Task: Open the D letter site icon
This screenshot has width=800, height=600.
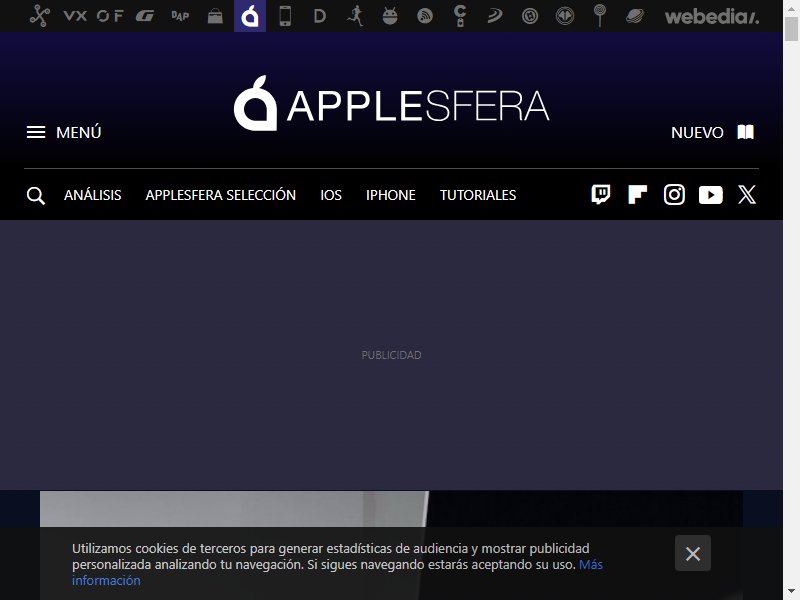Action: (320, 16)
